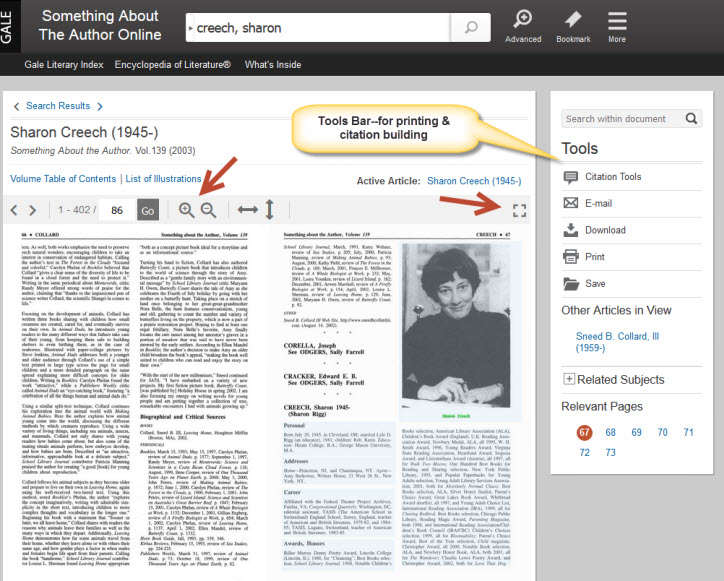Screen dimensions: 724x581
Task: Open Sneed B. Collard, III article link
Action: coord(617,342)
